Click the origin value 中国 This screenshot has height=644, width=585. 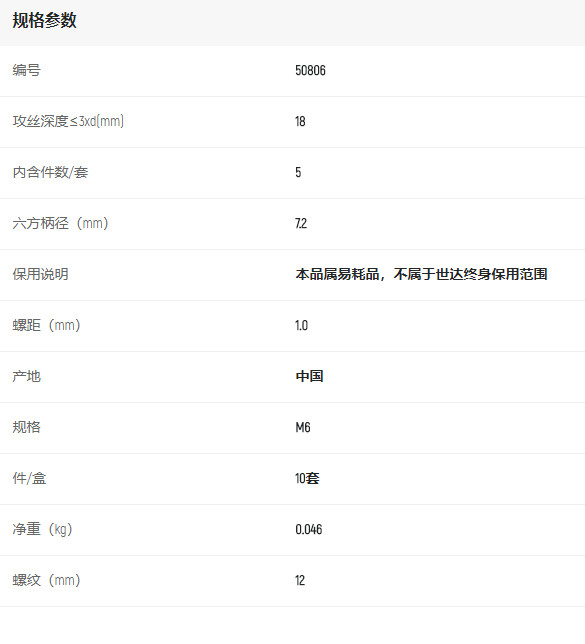click(309, 376)
